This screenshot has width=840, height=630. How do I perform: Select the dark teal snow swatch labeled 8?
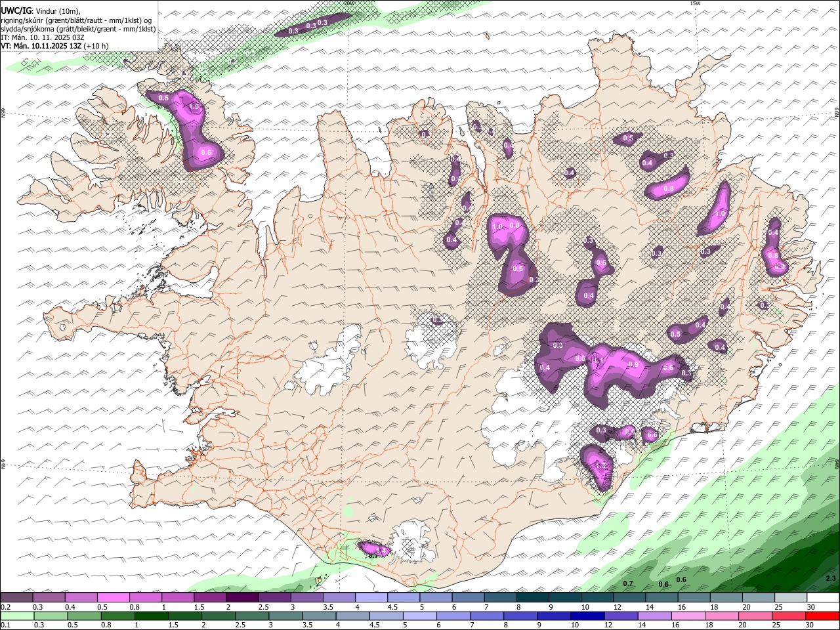[x=533, y=597]
